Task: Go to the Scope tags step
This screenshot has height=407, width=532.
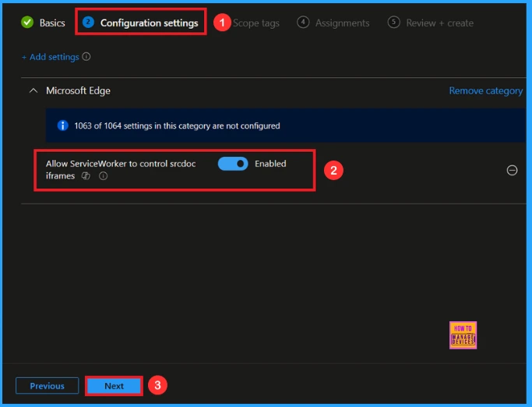Action: tap(256, 23)
